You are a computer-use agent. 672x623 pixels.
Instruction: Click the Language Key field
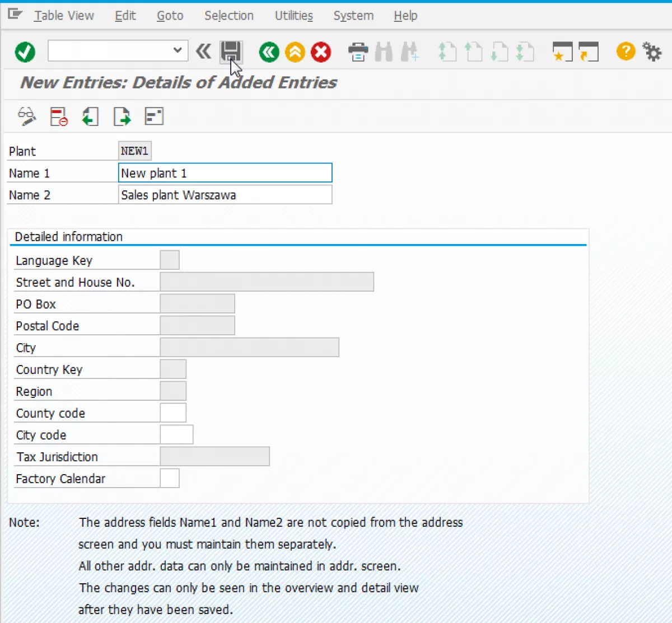point(170,260)
